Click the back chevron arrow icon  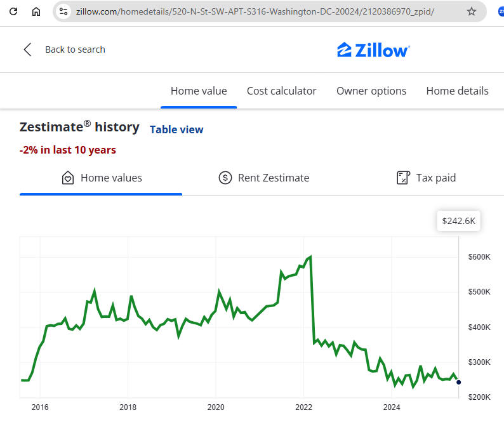27,49
